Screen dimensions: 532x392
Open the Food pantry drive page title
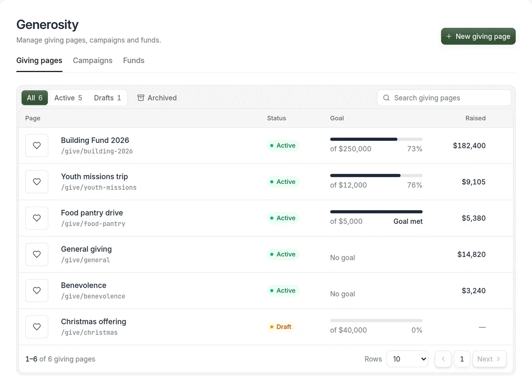point(92,213)
